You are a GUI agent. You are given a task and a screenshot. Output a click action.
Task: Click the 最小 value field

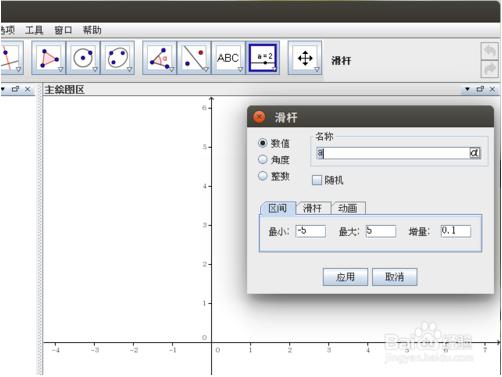click(x=310, y=231)
